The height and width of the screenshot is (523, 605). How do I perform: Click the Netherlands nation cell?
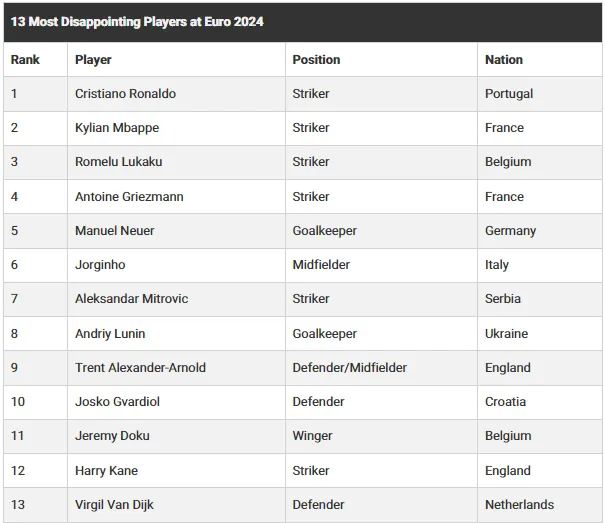519,505
